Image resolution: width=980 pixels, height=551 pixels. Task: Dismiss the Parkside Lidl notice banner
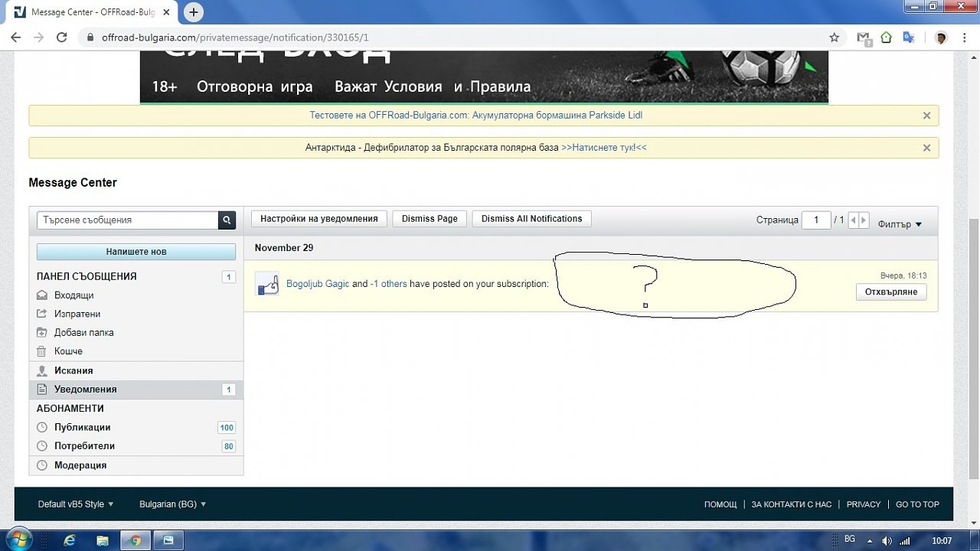(x=926, y=116)
